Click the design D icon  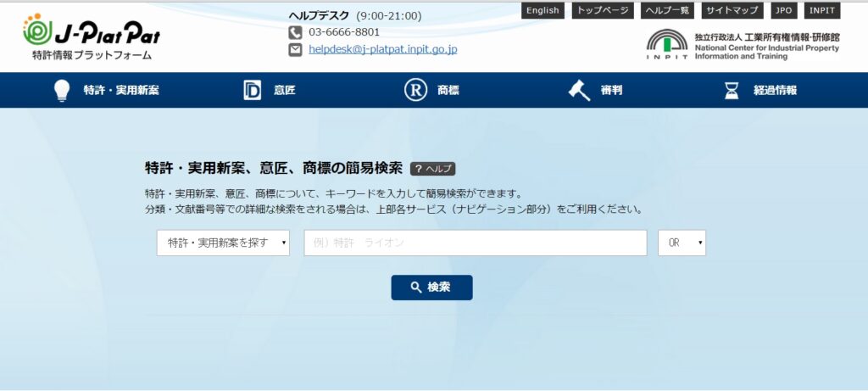point(252,90)
